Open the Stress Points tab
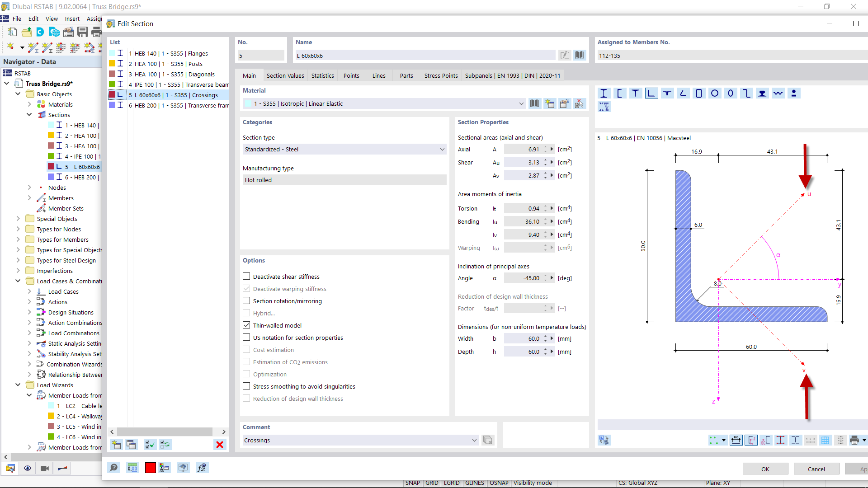The image size is (868, 488). pyautogui.click(x=441, y=75)
